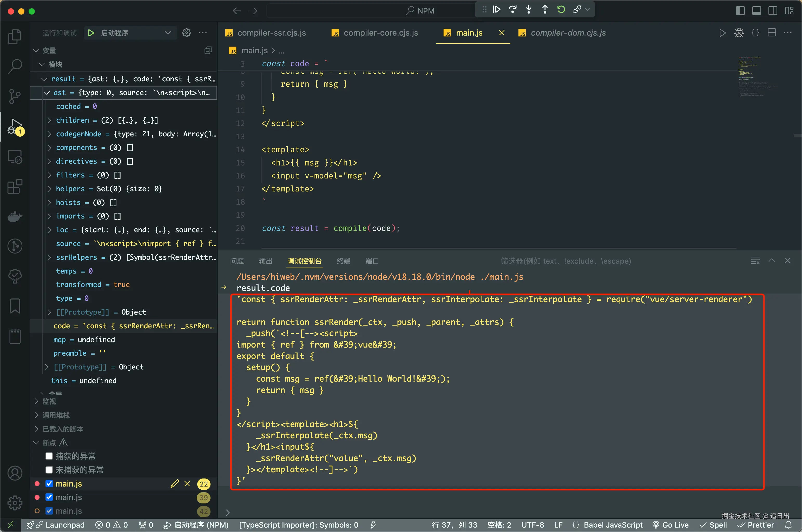Click Step Over in the debug toolbar
This screenshot has width=802, height=532.
[x=512, y=10]
